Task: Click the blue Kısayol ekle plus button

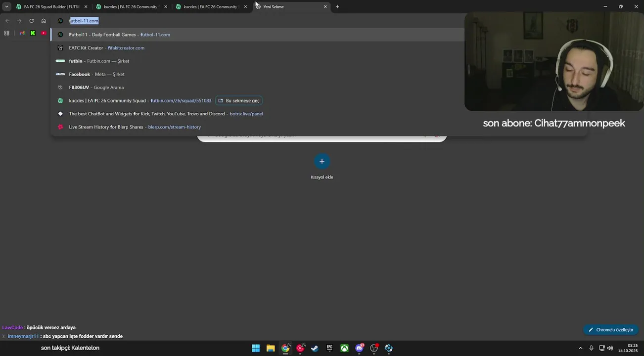Action: click(322, 161)
